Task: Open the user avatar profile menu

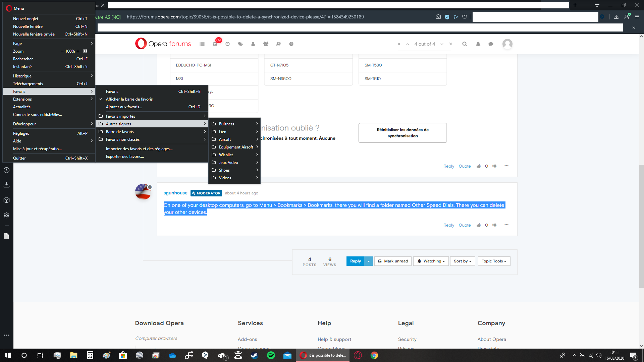Action: coord(507,44)
